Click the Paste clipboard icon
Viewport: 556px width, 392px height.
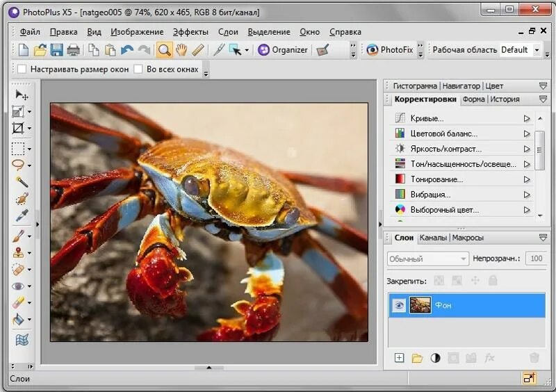click(111, 50)
